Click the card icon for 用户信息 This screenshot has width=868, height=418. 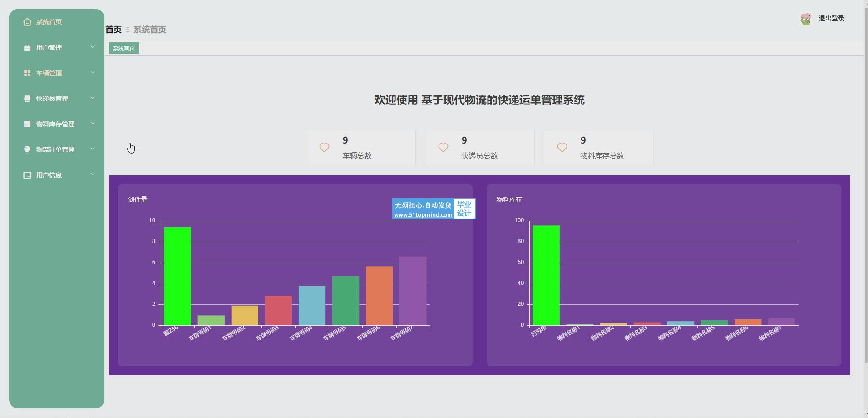[x=27, y=175]
